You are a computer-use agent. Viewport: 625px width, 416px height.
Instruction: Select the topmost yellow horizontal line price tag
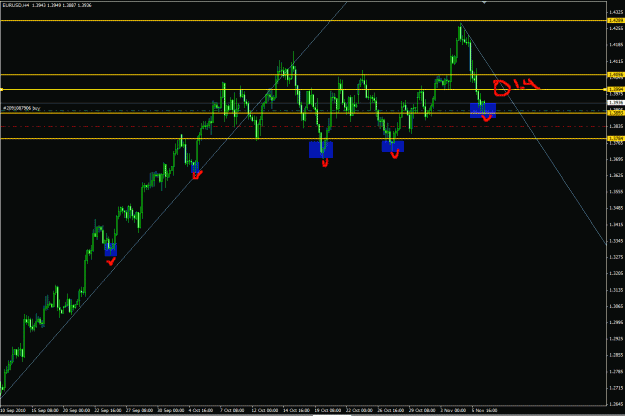616,20
